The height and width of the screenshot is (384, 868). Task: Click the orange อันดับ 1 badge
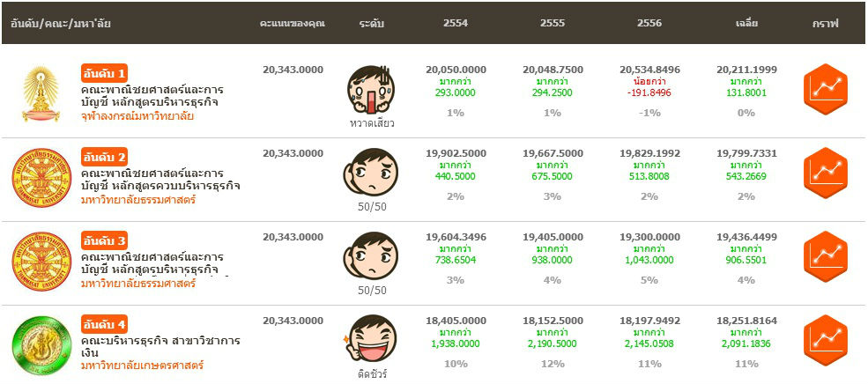pos(105,72)
